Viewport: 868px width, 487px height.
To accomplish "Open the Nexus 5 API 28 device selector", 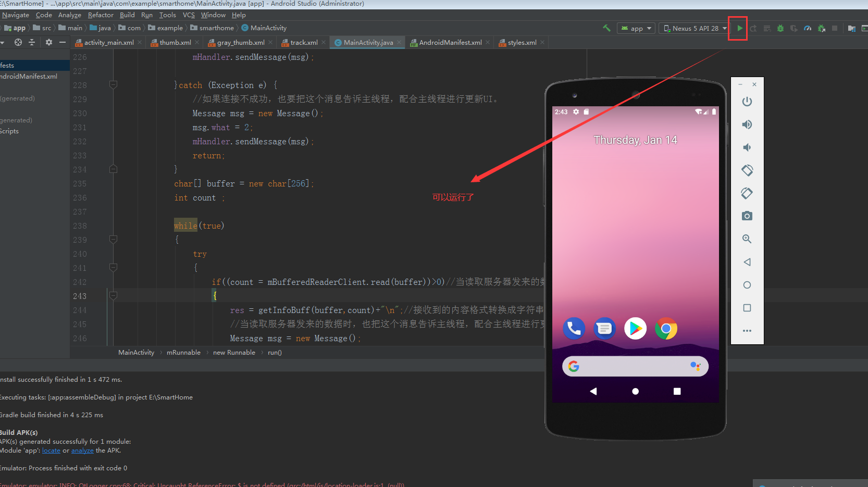I will pos(693,29).
